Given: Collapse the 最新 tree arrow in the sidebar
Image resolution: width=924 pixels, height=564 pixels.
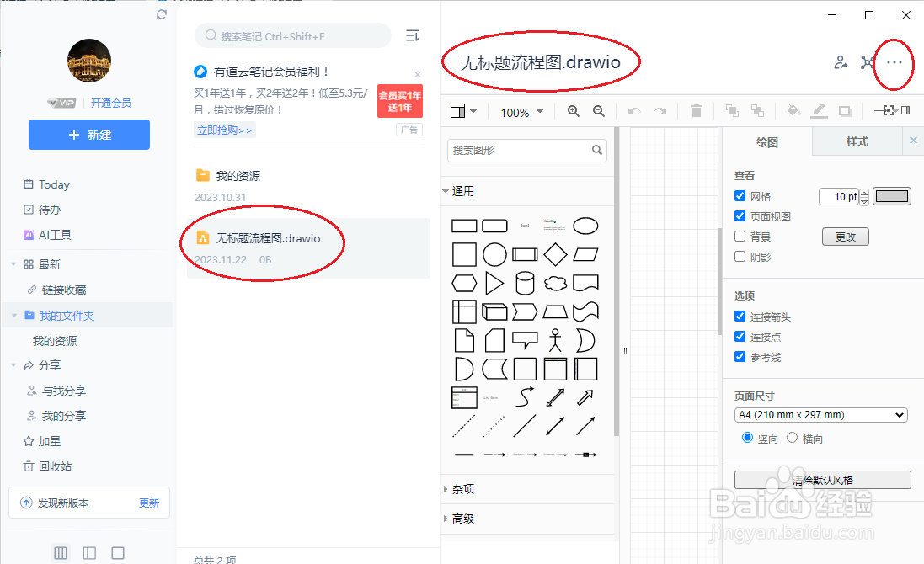Looking at the screenshot, I should tap(13, 264).
